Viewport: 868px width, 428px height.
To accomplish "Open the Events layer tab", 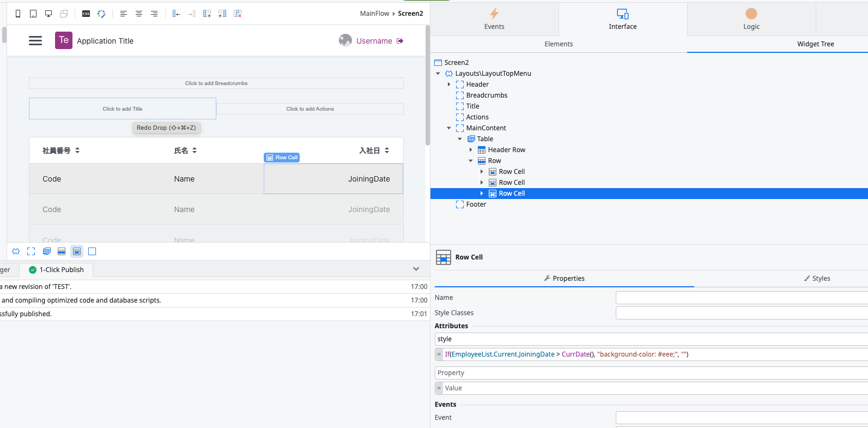I will point(494,19).
